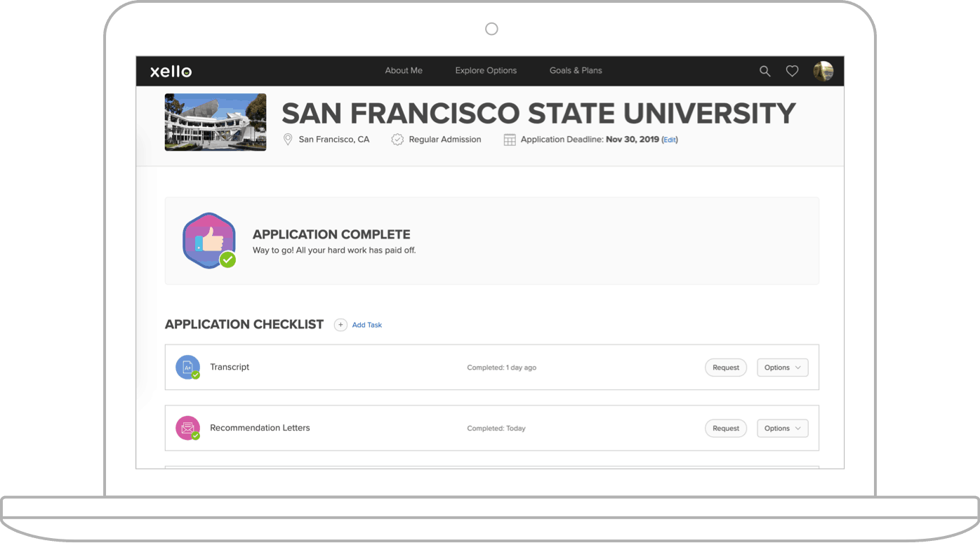Open the About Me menu
The width and height of the screenshot is (980, 543).
click(404, 71)
